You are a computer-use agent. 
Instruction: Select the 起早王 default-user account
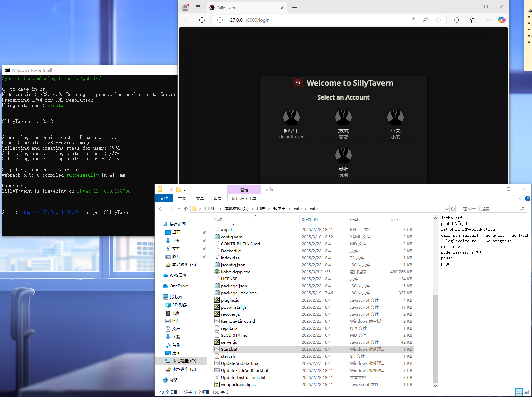tap(291, 124)
